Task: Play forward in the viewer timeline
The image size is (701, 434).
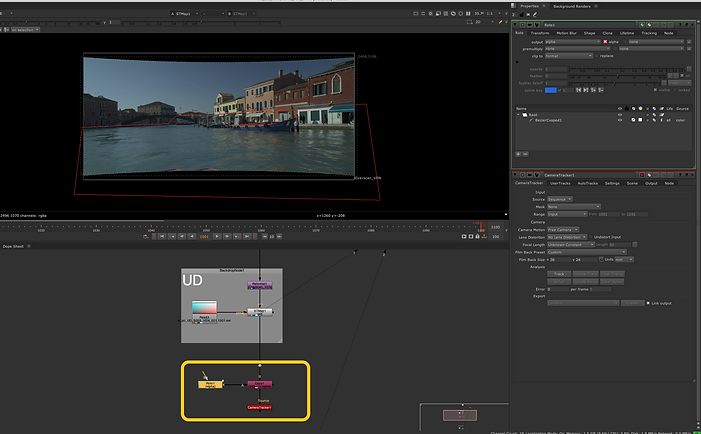Action: point(217,236)
